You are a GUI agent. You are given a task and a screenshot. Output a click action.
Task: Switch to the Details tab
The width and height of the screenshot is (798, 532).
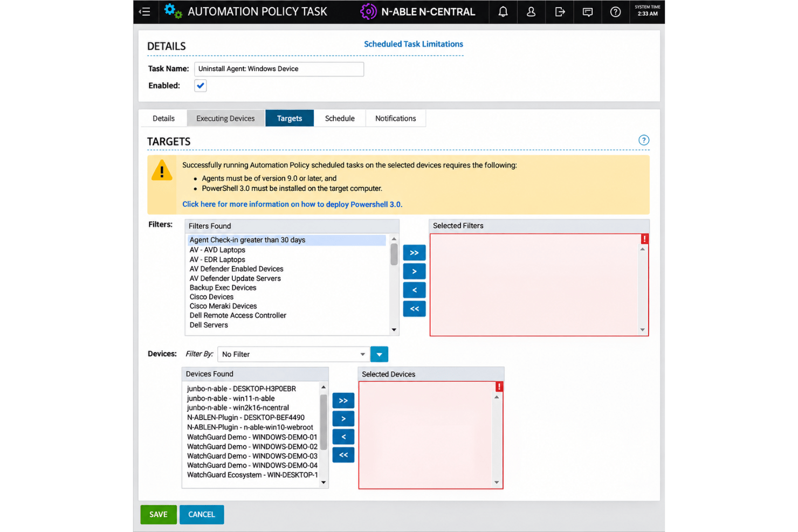pos(163,119)
